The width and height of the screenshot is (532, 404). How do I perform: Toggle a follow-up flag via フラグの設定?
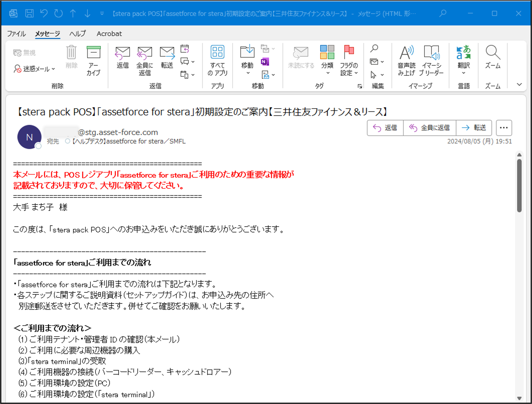click(x=348, y=59)
